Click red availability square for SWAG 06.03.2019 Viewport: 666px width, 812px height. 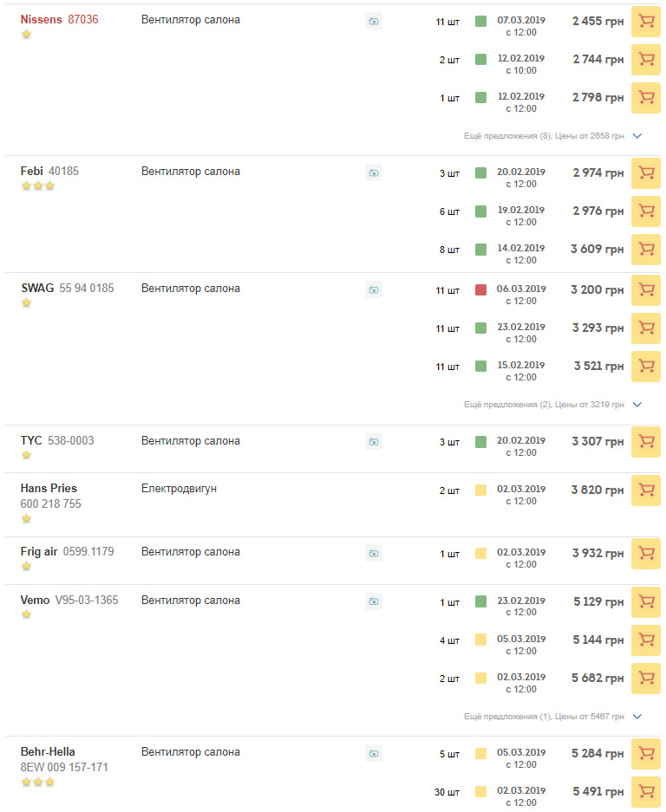[x=481, y=289]
